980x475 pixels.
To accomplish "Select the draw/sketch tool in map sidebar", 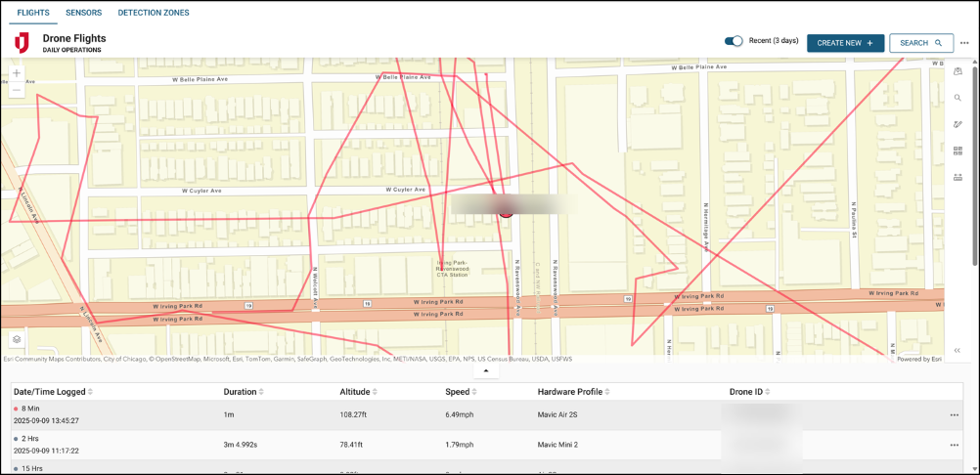I will click(x=958, y=124).
